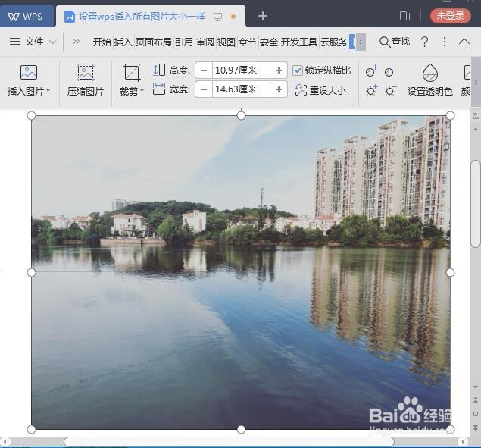
Task: Decrease the width value with minus
Action: pyautogui.click(x=204, y=89)
